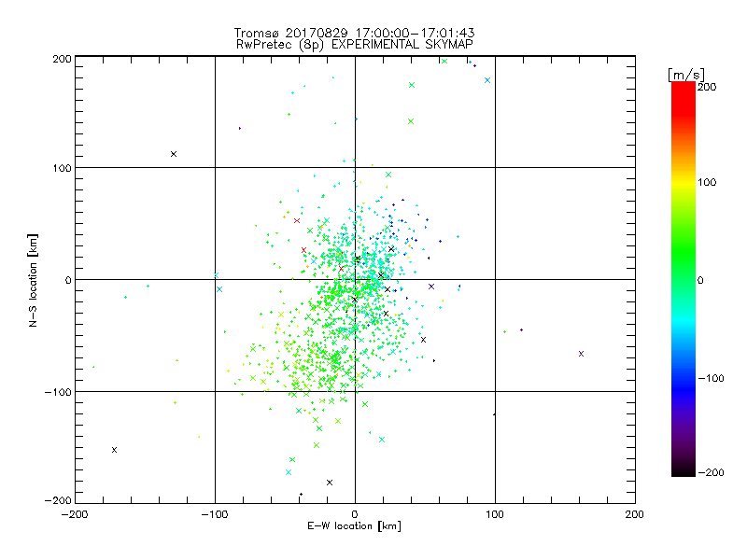The height and width of the screenshot is (560, 747).
Task: Click E-W axis tick label '100'
Action: pyautogui.click(x=495, y=514)
